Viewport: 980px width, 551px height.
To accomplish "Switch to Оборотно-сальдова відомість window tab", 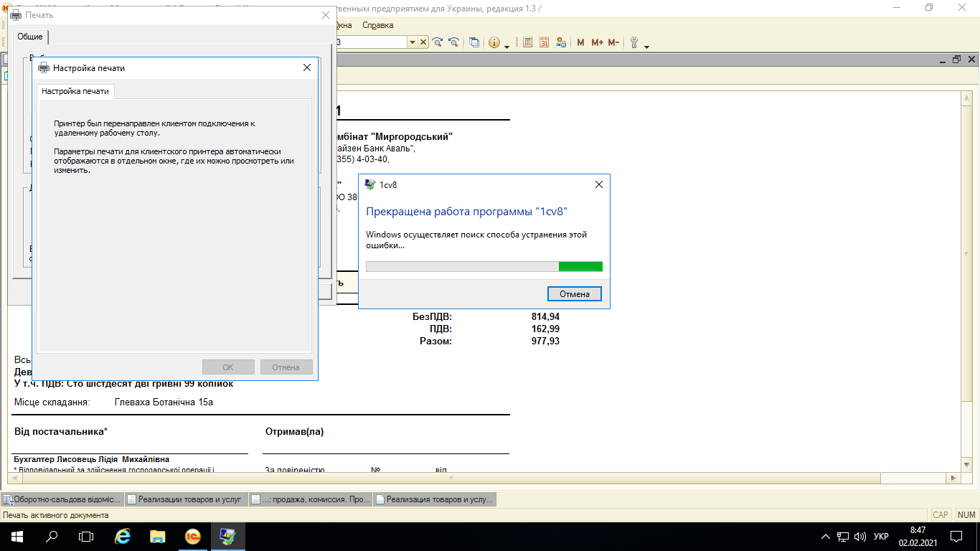I will [x=62, y=499].
